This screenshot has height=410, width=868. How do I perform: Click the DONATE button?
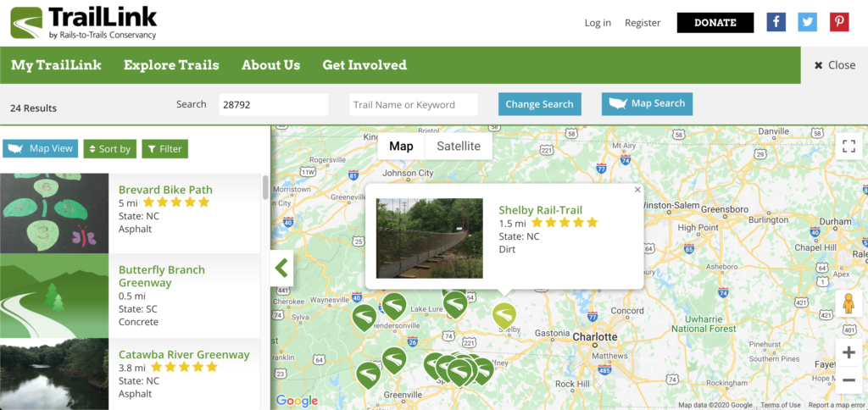(x=715, y=23)
